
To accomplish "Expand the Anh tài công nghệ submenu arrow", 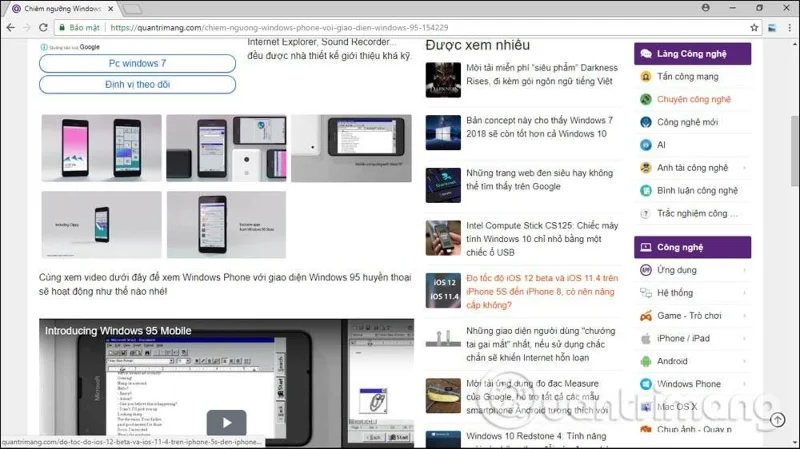I will pyautogui.click(x=744, y=168).
